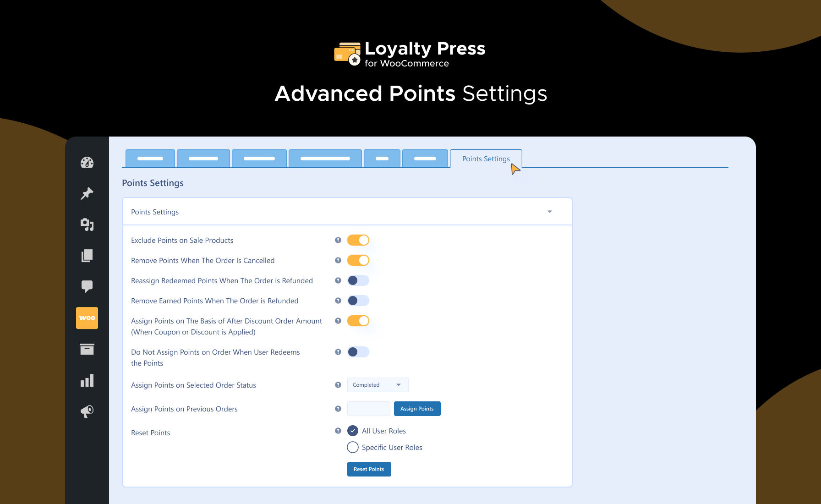Open the Marketing megaphone icon
821x504 pixels.
[x=87, y=411]
